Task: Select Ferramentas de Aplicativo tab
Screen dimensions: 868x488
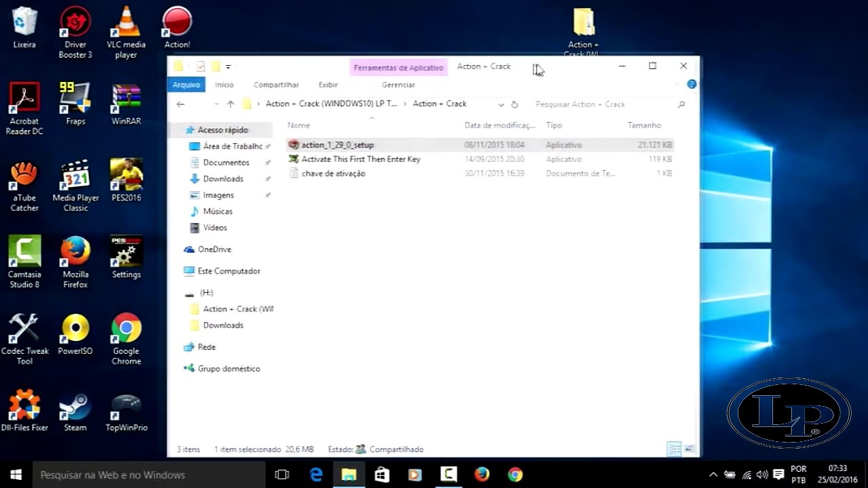Action: (399, 68)
